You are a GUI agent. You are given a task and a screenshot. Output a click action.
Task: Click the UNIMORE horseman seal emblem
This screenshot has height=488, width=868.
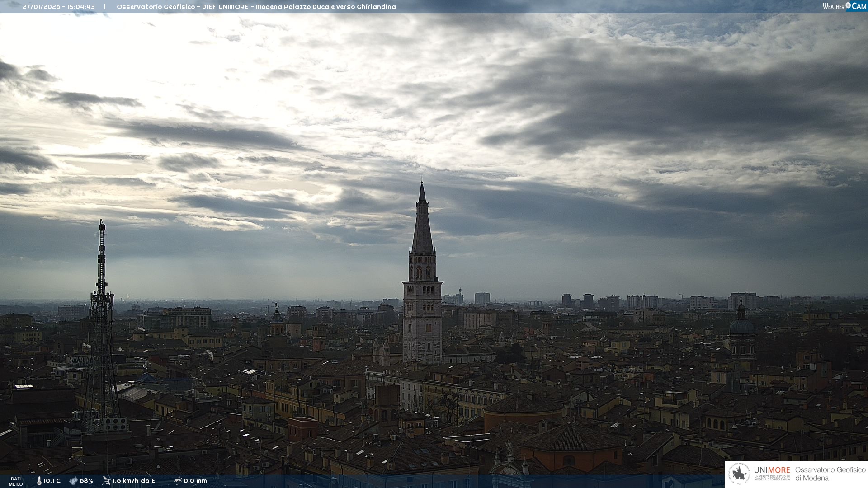(x=740, y=474)
